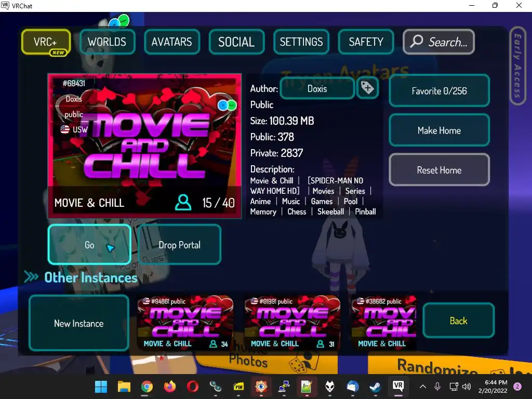Viewport: 532px width, 399px height.
Task: Click the Description: label
Action: (x=272, y=169)
